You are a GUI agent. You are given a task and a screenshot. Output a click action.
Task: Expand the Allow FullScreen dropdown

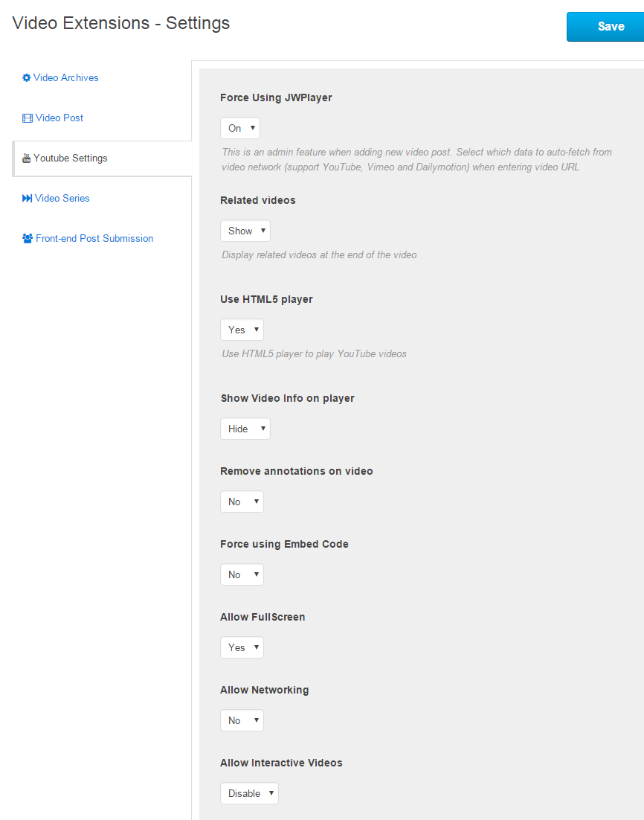click(242, 647)
